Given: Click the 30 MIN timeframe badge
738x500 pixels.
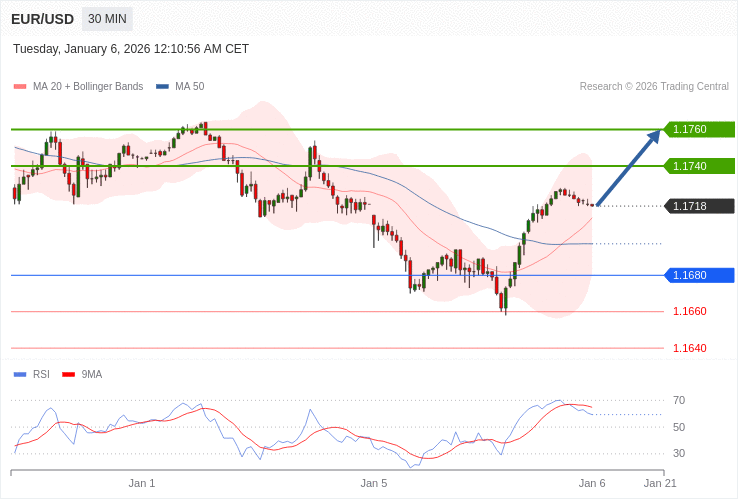Looking at the screenshot, I should click(107, 19).
